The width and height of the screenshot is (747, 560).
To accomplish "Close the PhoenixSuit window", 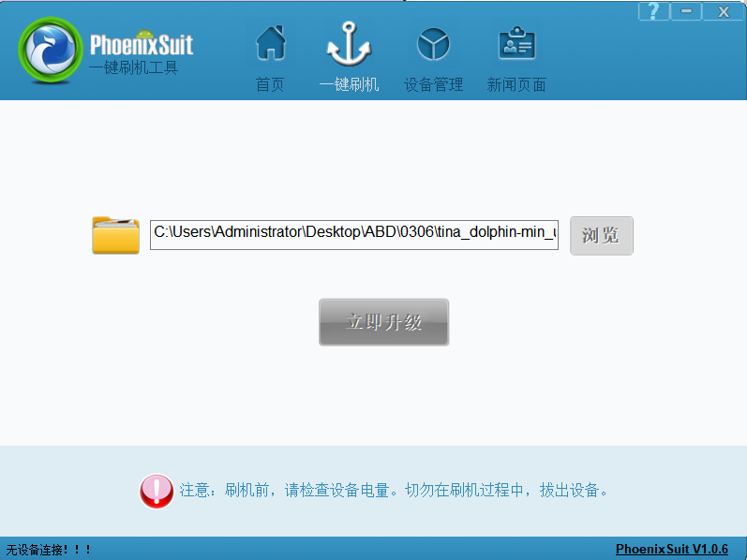I will tap(724, 11).
